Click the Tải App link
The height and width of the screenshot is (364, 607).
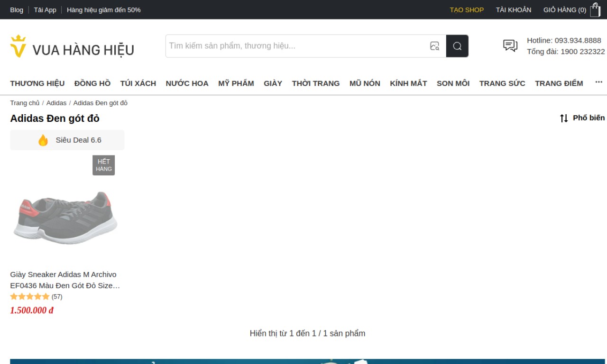pyautogui.click(x=45, y=9)
